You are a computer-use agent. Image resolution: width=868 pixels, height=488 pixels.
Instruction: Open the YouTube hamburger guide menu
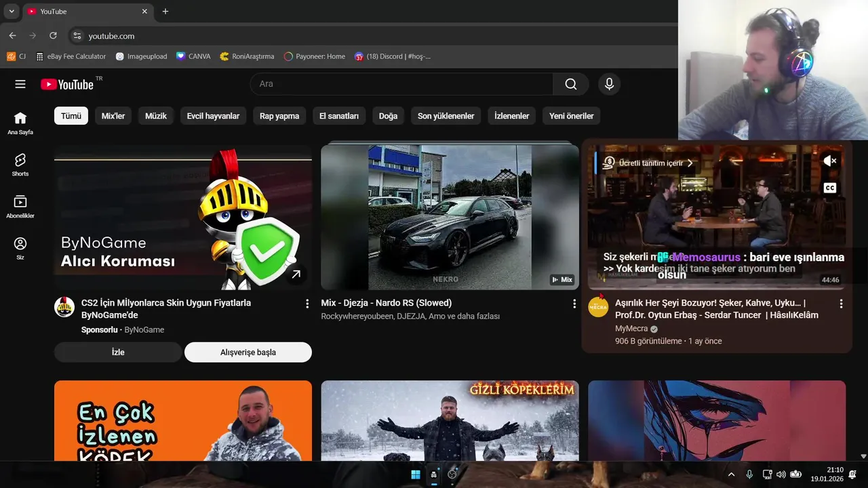(20, 84)
